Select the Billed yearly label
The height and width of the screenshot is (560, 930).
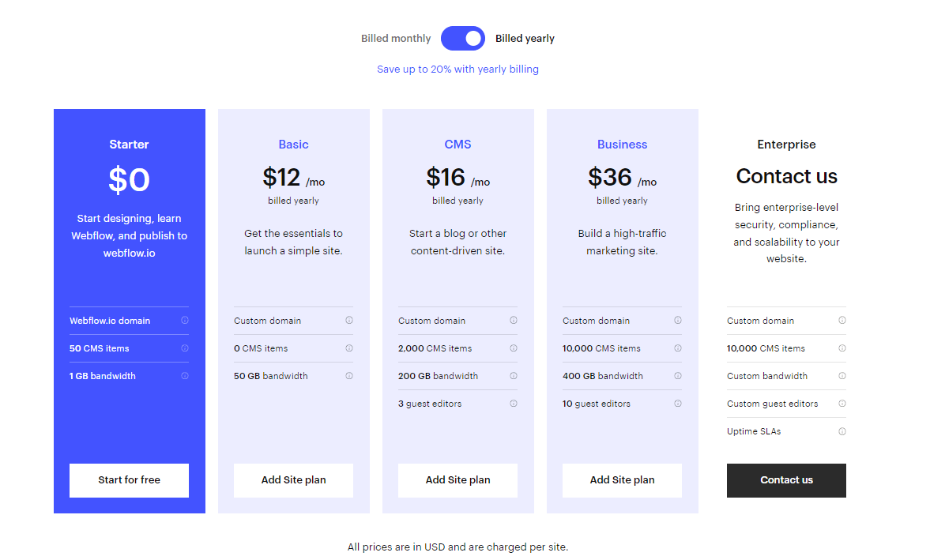click(x=525, y=38)
